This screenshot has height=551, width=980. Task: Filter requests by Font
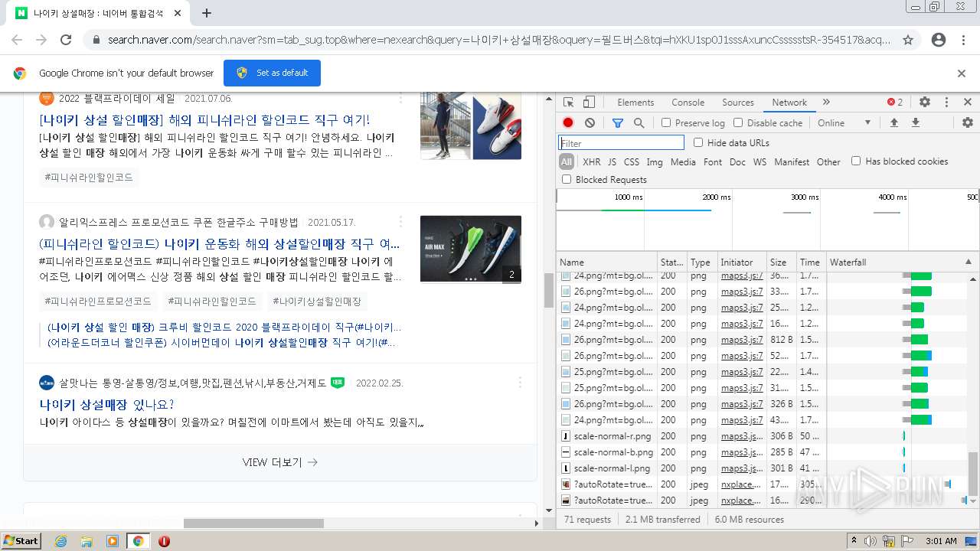(x=713, y=162)
